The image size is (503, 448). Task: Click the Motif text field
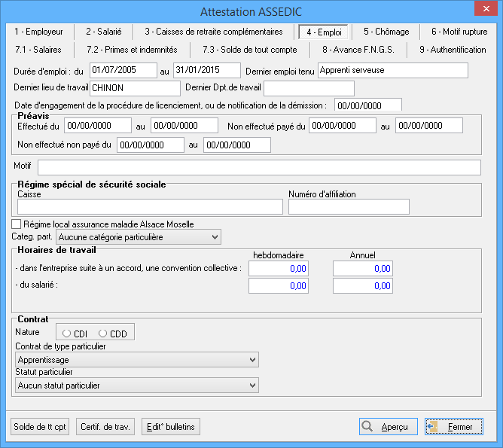258,167
